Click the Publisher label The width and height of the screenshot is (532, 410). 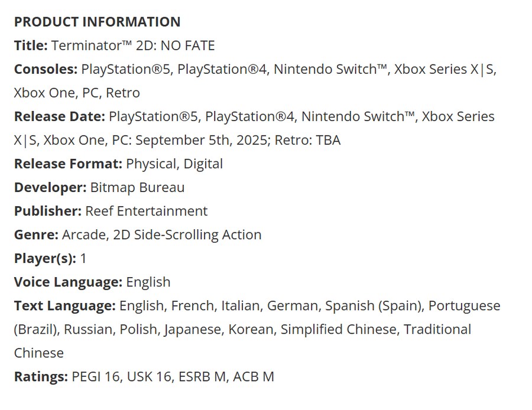click(x=48, y=211)
